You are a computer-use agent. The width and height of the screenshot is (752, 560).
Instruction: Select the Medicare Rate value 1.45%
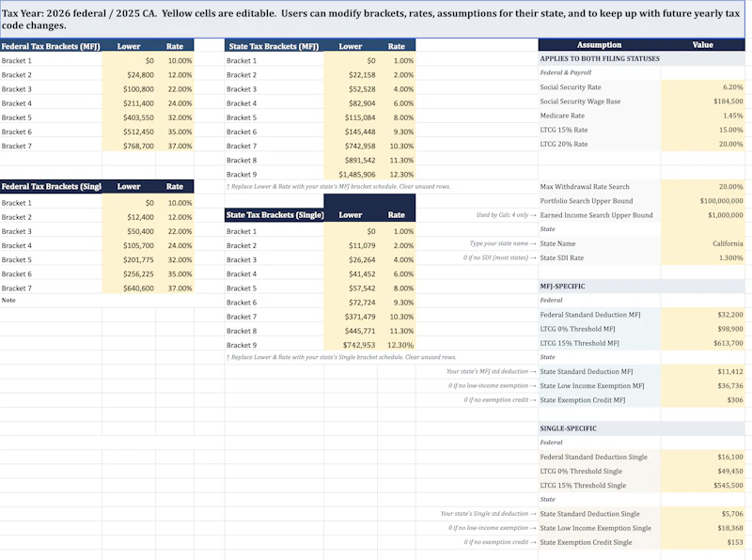702,116
